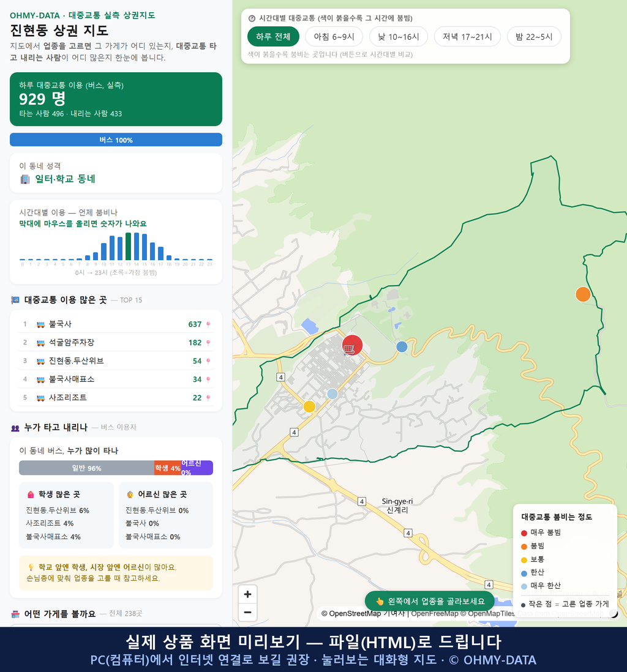Click bus icon of 사조리조트 row
Viewport: 627px width, 672px height.
point(41,398)
